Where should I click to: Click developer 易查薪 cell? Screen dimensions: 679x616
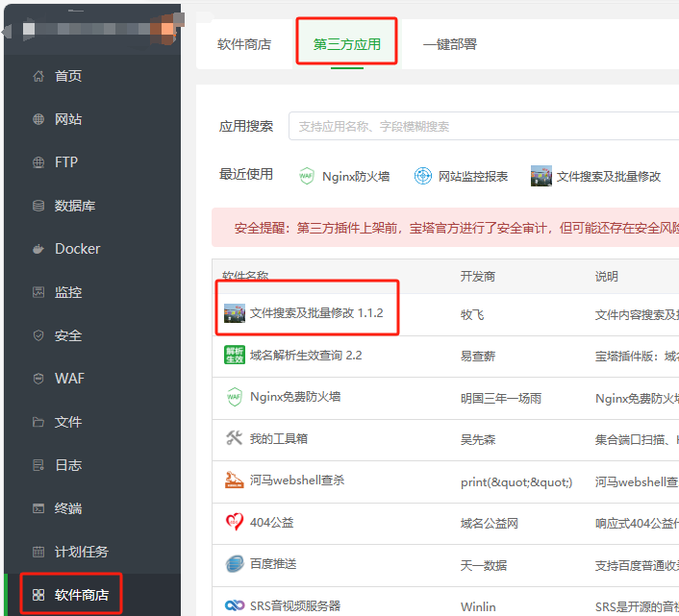[478, 356]
